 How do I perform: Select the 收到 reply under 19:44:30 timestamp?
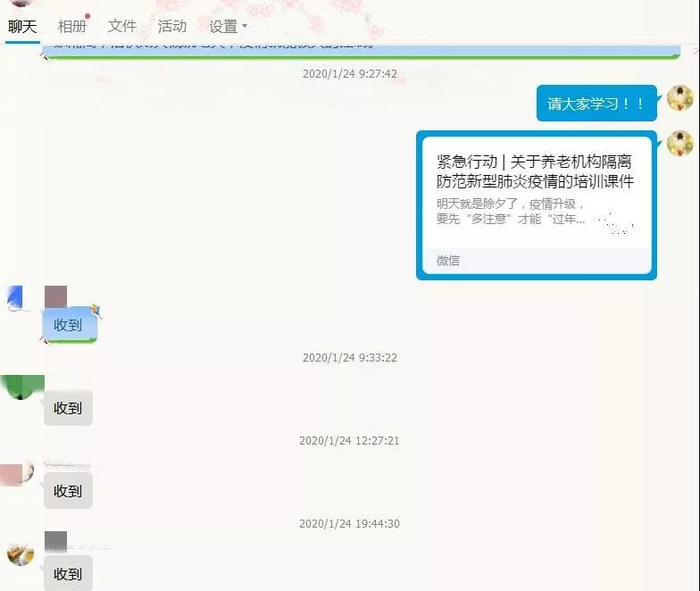[x=68, y=572]
